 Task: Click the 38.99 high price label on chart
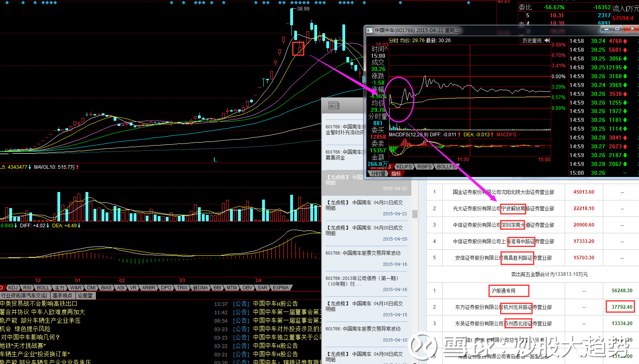(303, 8)
